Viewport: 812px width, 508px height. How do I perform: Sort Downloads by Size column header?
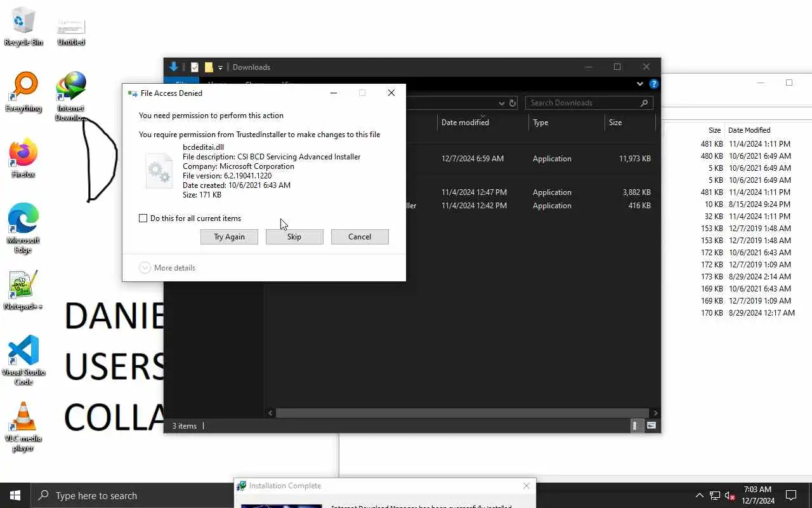click(x=630, y=123)
